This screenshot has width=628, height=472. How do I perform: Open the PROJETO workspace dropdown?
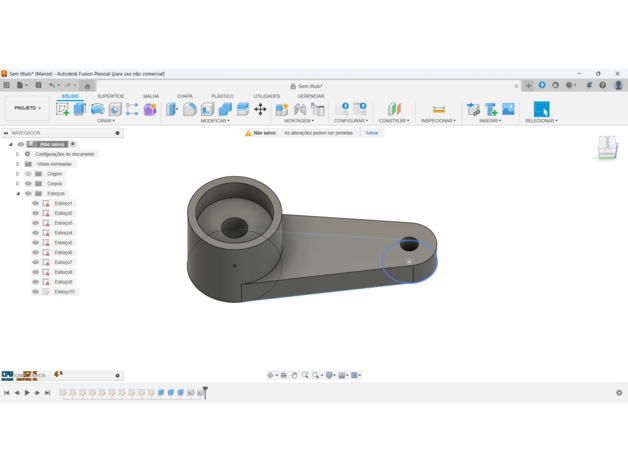click(x=27, y=108)
